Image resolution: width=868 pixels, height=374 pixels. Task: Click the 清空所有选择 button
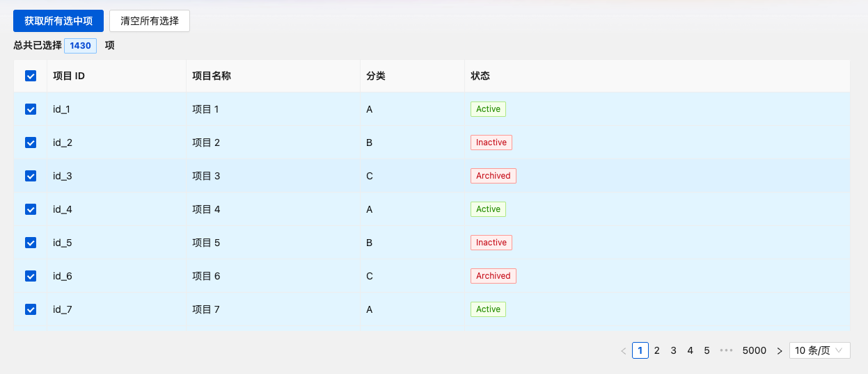[150, 21]
